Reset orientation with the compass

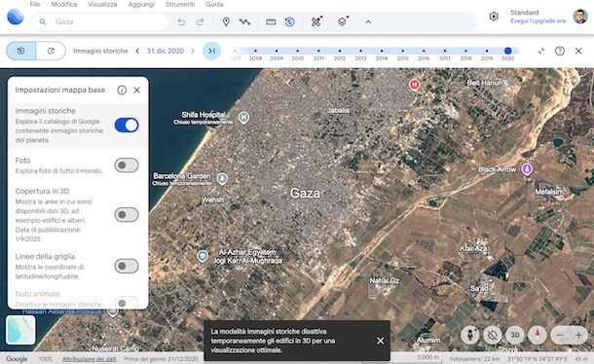(x=538, y=335)
